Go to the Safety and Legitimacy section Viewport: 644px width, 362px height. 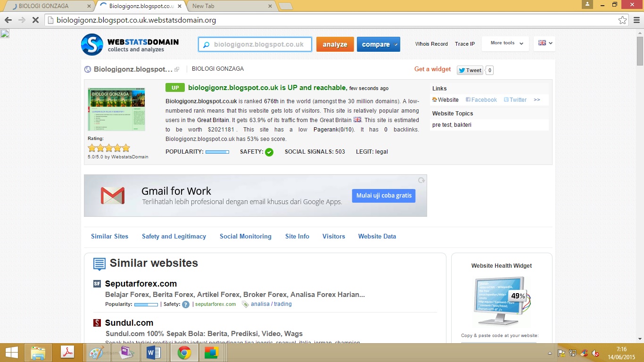tap(174, 237)
